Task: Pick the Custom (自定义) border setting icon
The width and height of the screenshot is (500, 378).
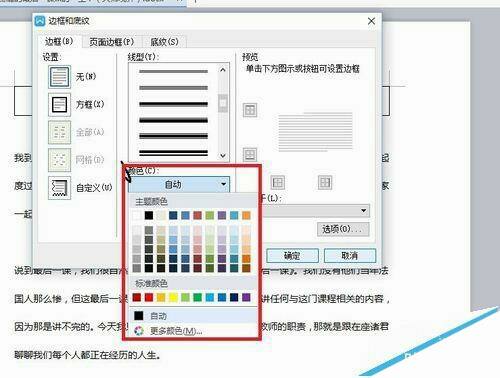Action: 59,188
